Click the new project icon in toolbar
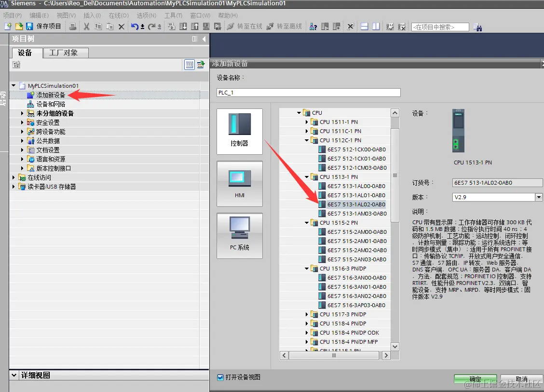 [8, 27]
